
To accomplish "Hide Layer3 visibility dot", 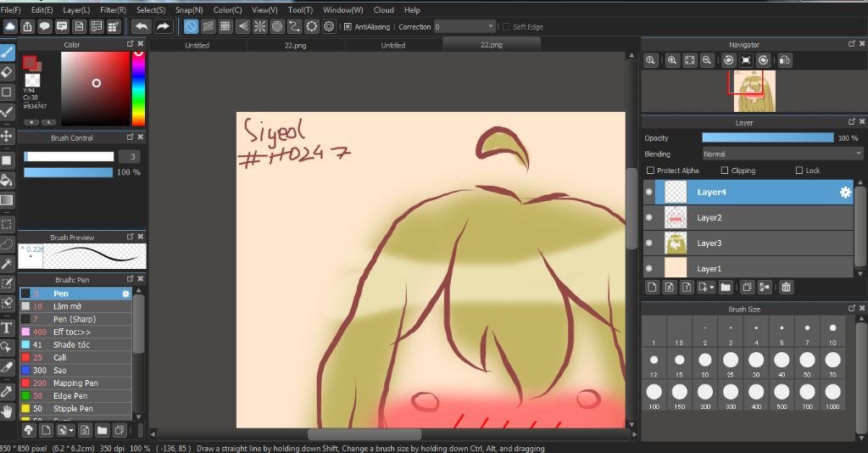I will (648, 243).
